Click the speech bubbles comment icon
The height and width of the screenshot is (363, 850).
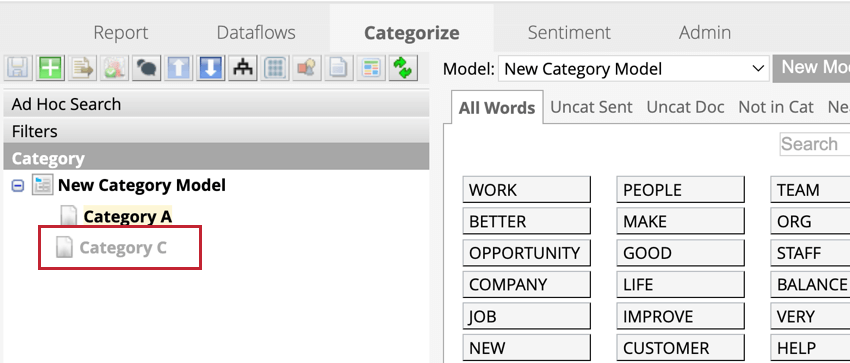tap(146, 68)
